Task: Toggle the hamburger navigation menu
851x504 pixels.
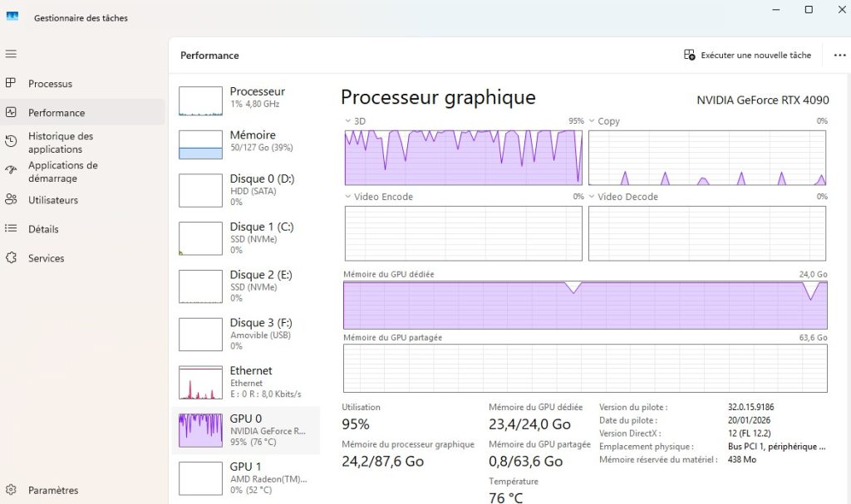Action: point(11,54)
